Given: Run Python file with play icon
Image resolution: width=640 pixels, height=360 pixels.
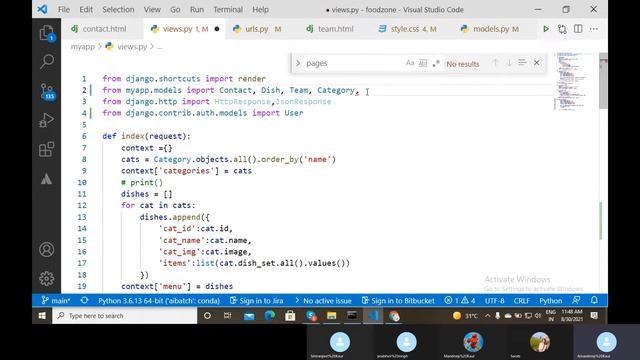Looking at the screenshot, I should [546, 29].
